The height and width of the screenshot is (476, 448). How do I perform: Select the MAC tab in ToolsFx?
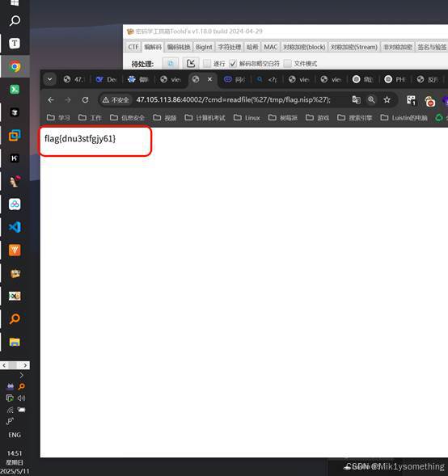click(270, 47)
